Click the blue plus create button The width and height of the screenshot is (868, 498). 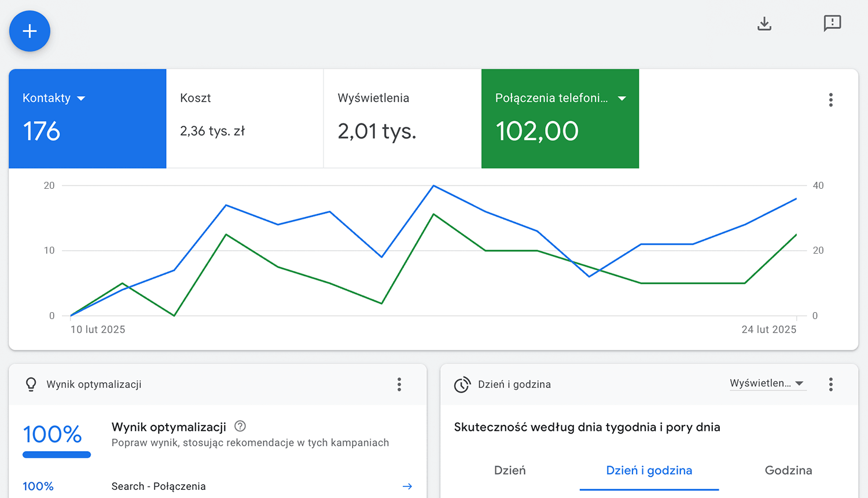(x=30, y=31)
